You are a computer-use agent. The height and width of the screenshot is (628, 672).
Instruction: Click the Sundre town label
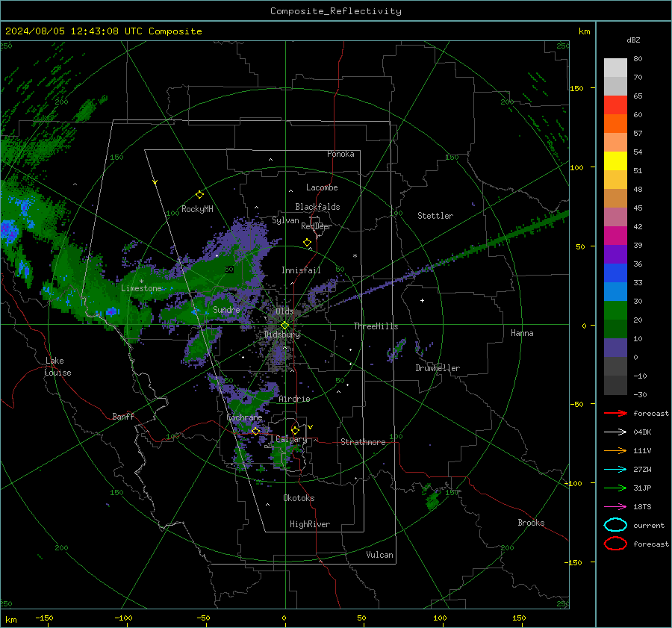coord(226,310)
